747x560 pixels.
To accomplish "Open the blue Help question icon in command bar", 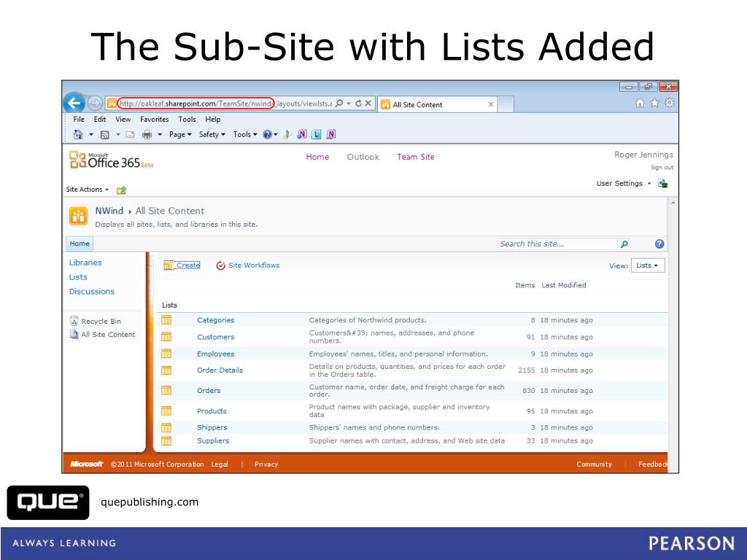I will 267,135.
